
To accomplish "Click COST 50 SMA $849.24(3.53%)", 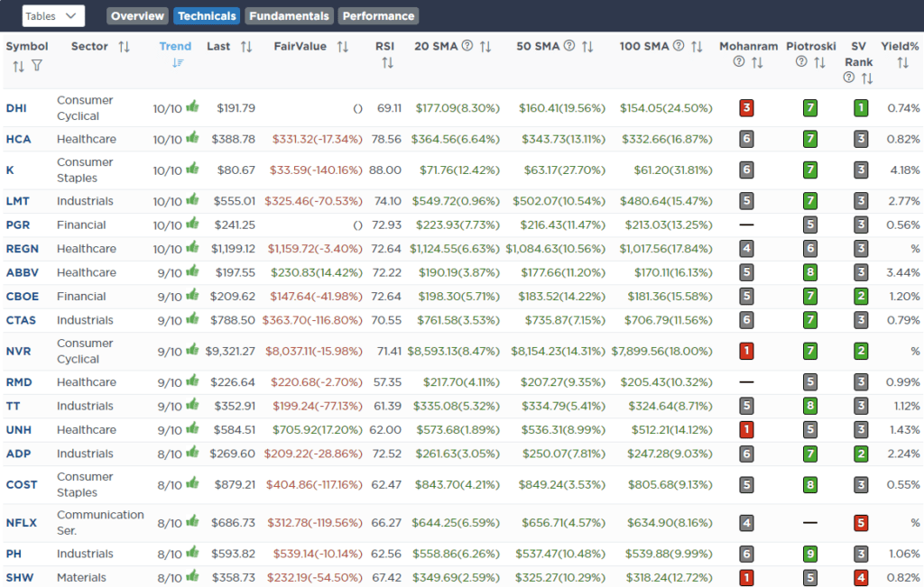I will (x=561, y=484).
